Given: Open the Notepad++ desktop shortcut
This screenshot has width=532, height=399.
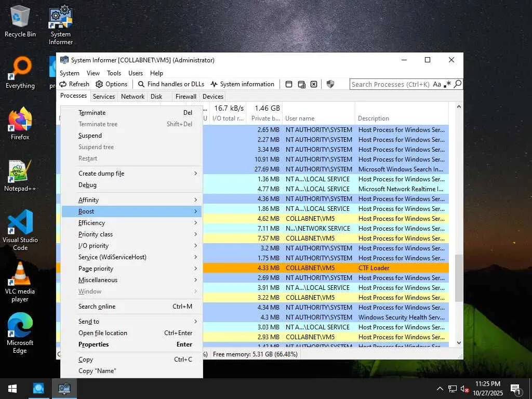Looking at the screenshot, I should point(20,176).
